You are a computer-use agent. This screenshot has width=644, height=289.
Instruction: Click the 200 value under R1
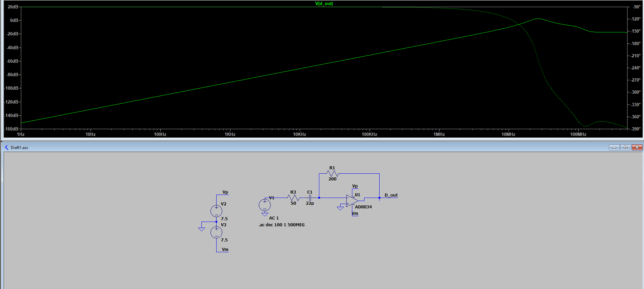coord(332,179)
